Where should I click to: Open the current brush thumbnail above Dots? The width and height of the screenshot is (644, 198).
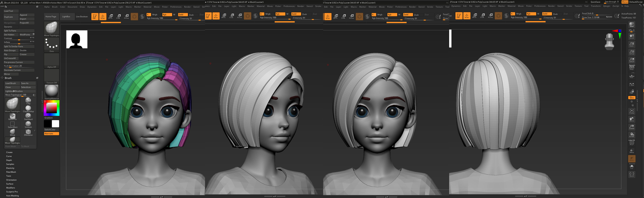tap(51, 29)
